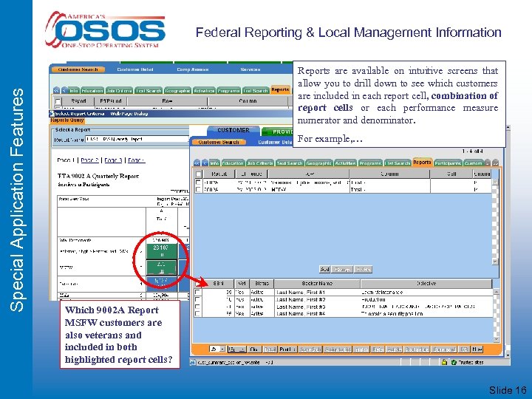Click Customer Search in background window
532x399 pixels.
(78, 69)
